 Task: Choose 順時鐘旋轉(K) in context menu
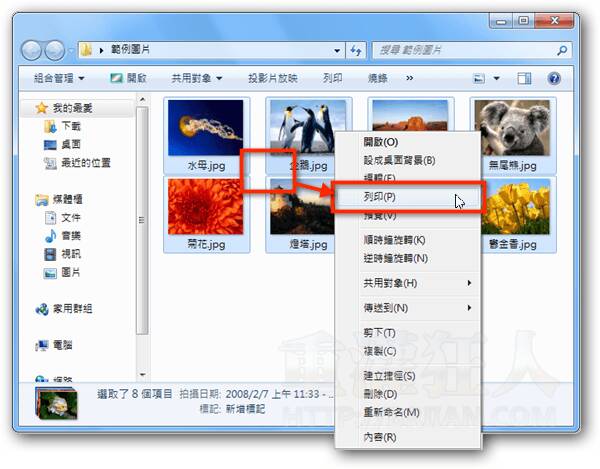pyautogui.click(x=408, y=240)
